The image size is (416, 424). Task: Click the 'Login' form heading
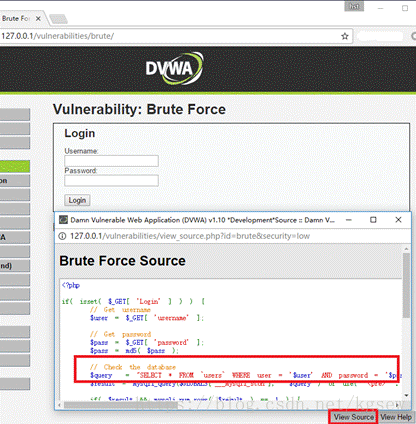[x=80, y=133]
